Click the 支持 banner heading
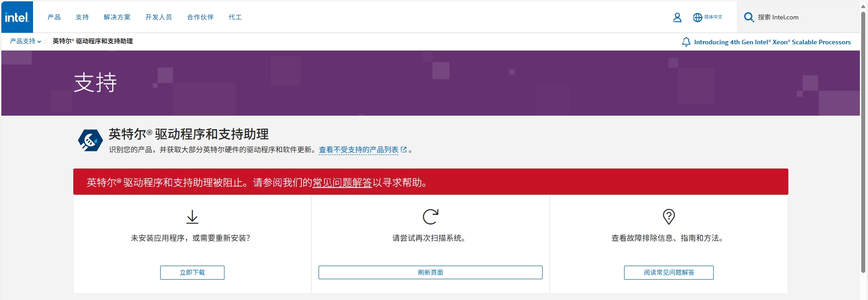 [95, 83]
